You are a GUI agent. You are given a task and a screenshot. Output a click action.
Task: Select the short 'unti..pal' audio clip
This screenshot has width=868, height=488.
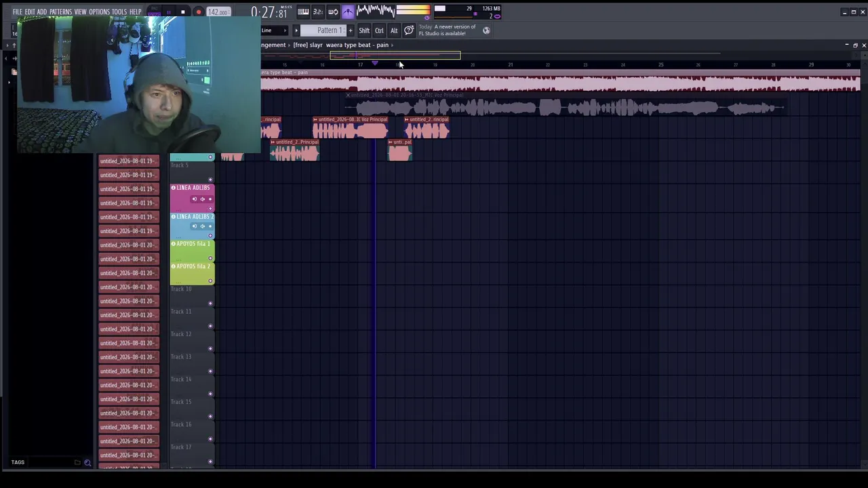(399, 150)
